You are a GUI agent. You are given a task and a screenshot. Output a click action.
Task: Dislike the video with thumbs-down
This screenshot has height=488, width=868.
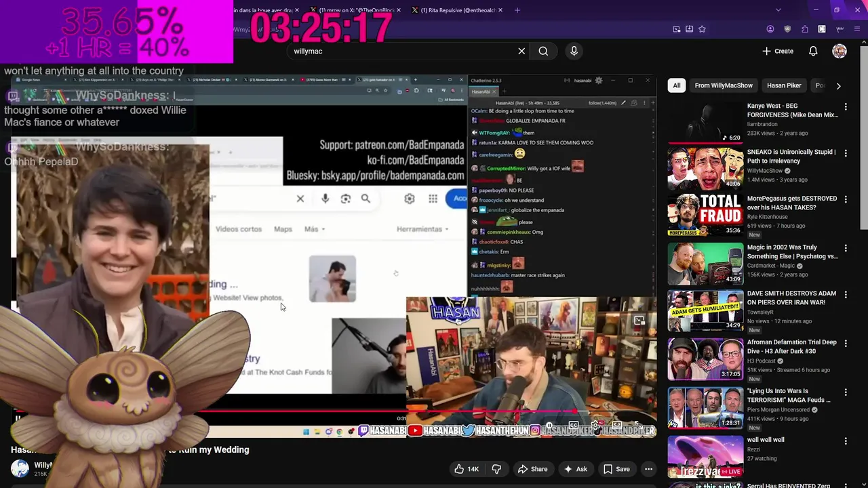[x=496, y=469]
